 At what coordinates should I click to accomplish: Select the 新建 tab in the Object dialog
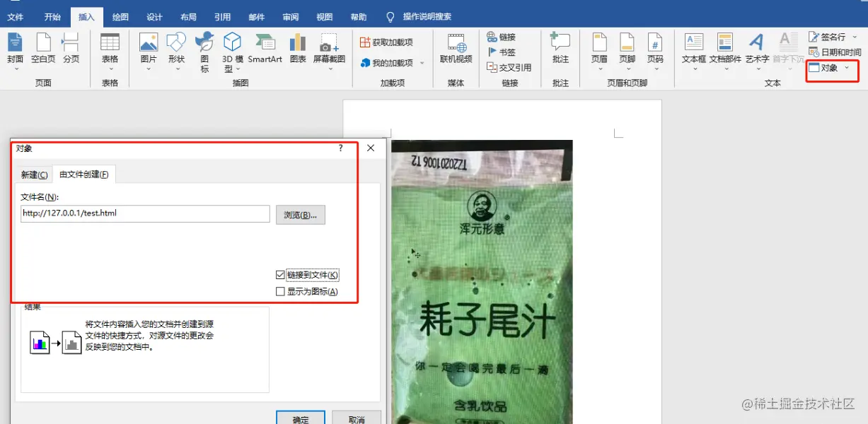(34, 175)
